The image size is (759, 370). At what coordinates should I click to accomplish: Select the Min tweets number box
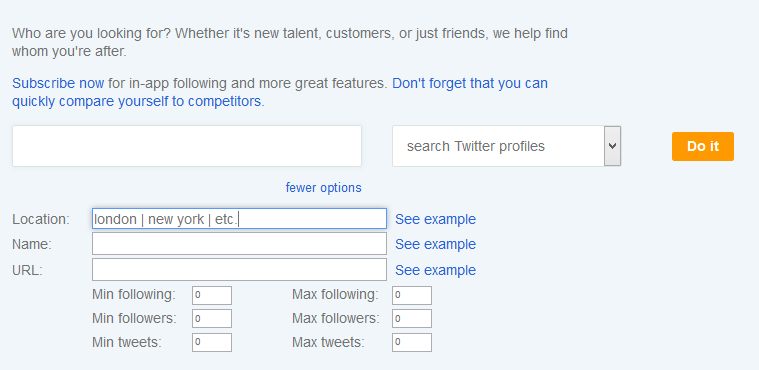coord(212,342)
